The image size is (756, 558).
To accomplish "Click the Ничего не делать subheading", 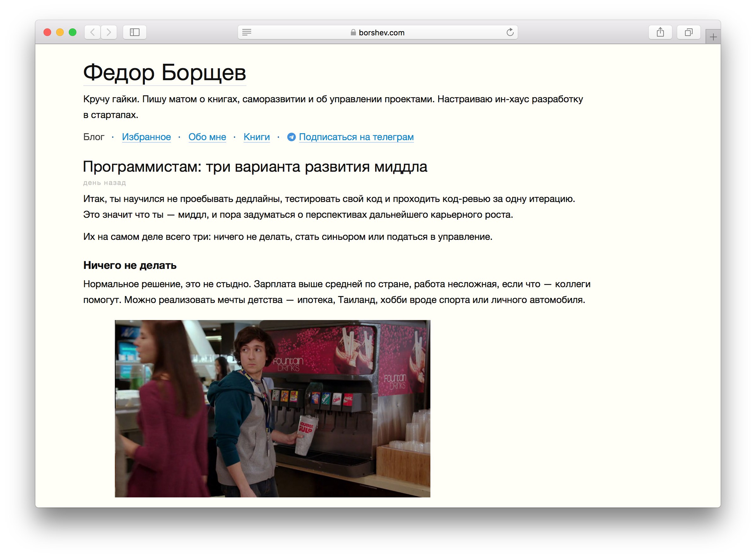I will pyautogui.click(x=130, y=265).
